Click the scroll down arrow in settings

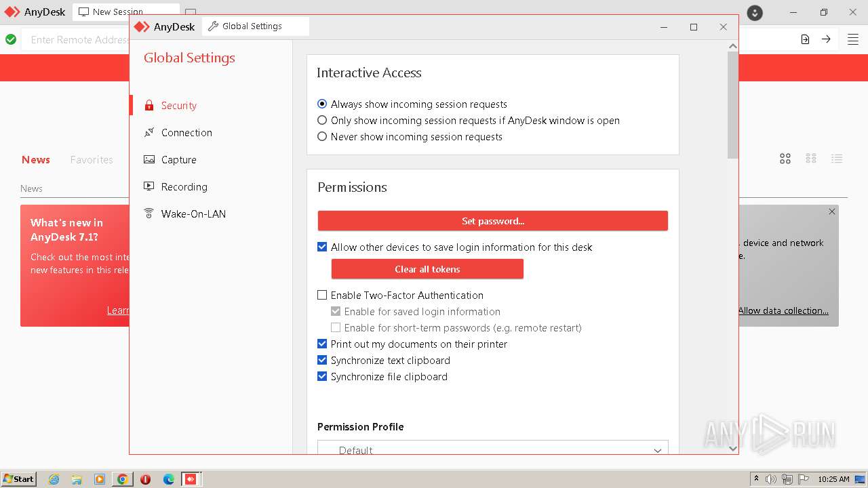(x=732, y=448)
